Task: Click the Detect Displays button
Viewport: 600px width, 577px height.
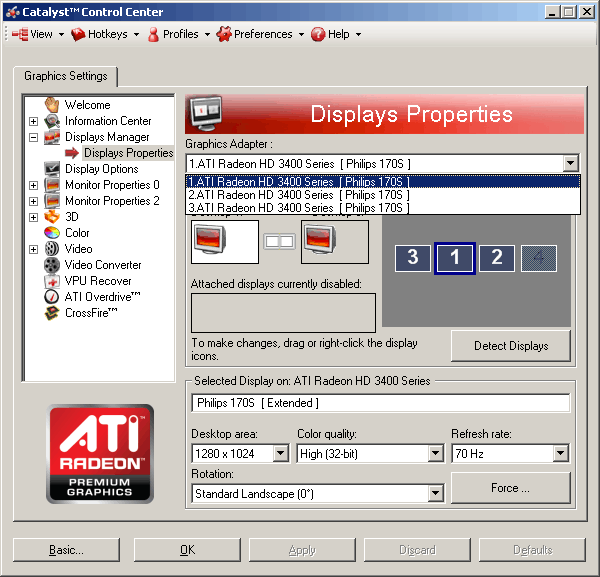Action: coord(511,346)
